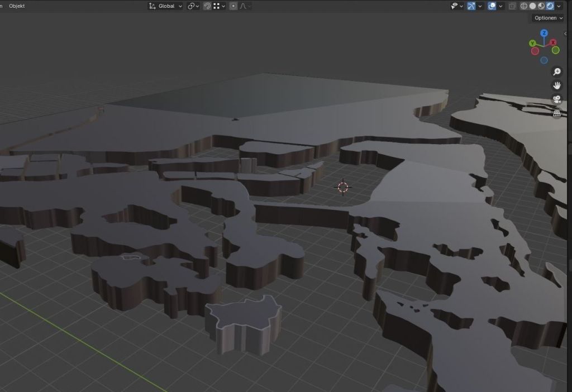Toggle viewport gizmos display
The image size is (572, 392).
click(x=471, y=6)
